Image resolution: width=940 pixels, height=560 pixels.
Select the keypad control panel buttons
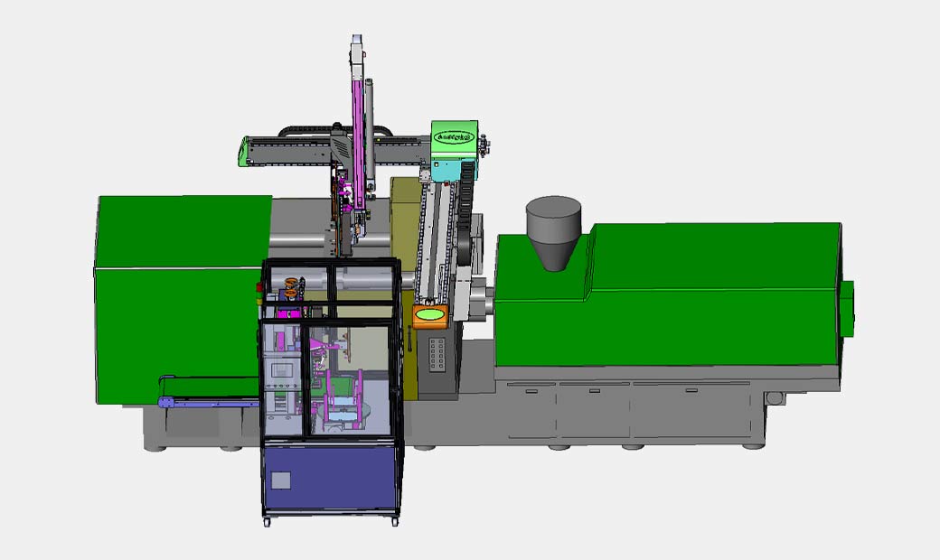pyautogui.click(x=437, y=352)
